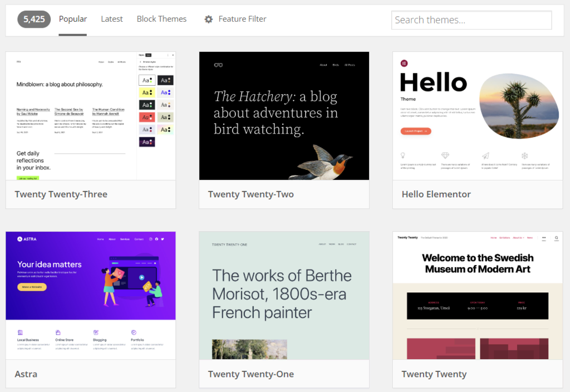This screenshot has width=570, height=392.
Task: Select the Facebook icon in Astra's header
Action: click(x=156, y=239)
